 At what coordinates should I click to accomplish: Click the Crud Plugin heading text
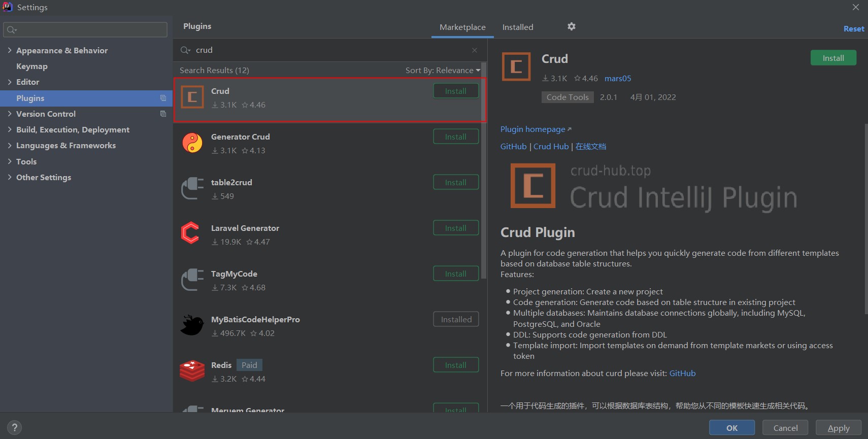538,232
